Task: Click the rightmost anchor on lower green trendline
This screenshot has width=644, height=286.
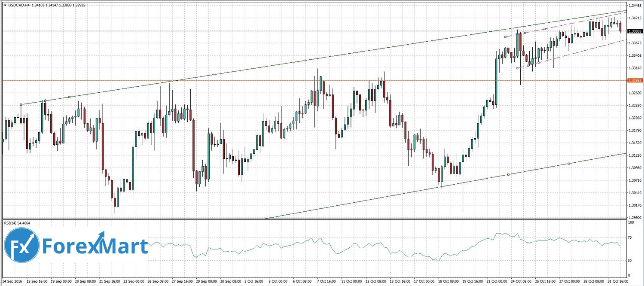Action: click(x=568, y=164)
